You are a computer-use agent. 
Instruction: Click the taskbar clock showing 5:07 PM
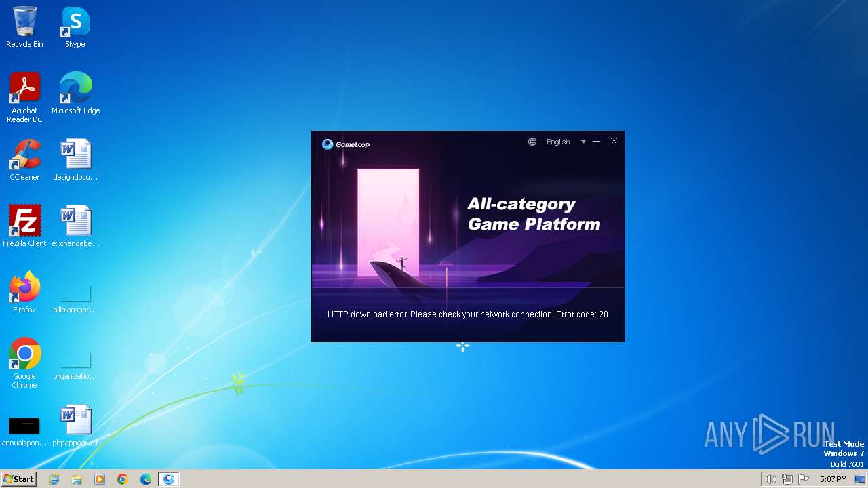click(833, 479)
